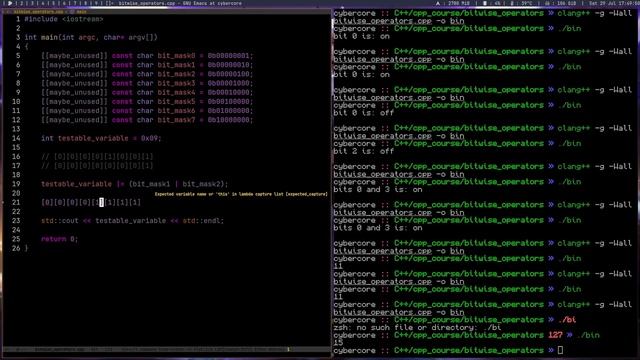Click the terminal cursor at the final prompt

pos(560,351)
